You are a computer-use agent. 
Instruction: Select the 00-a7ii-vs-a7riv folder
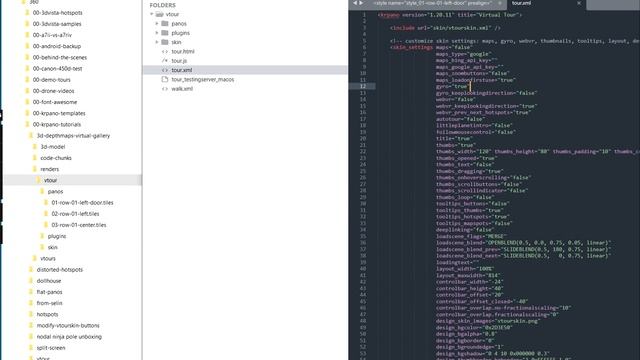point(52,35)
